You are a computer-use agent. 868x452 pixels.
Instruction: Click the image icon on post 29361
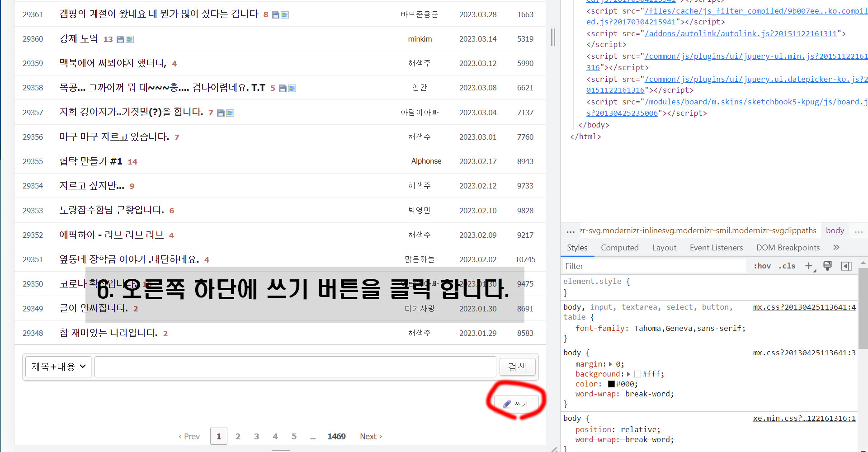285,15
